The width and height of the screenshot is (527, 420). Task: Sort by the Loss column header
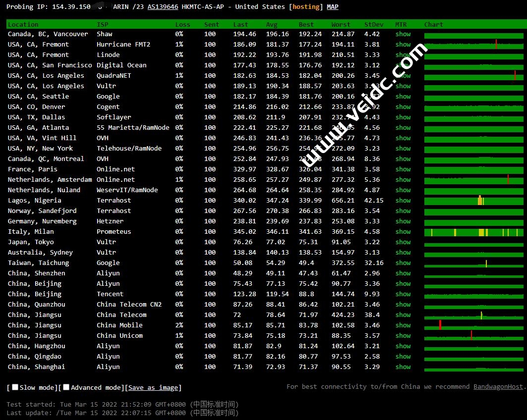[x=182, y=24]
